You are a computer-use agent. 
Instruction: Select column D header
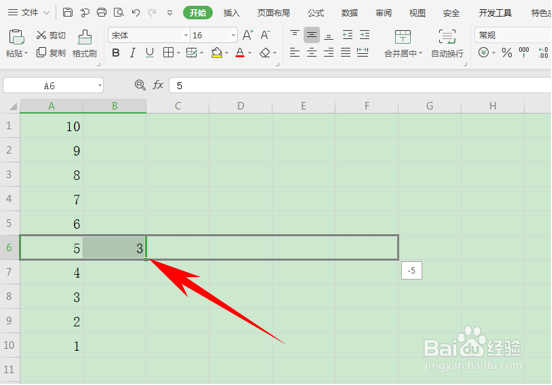click(x=240, y=106)
